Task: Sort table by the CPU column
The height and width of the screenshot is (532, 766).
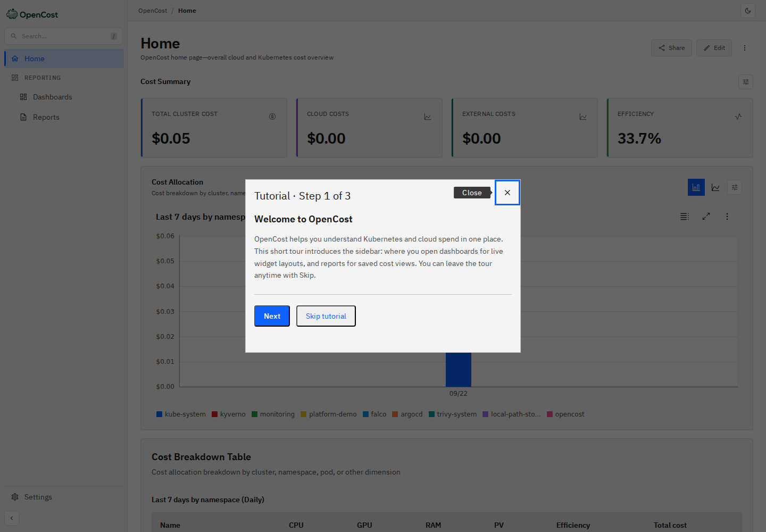Action: 296,525
